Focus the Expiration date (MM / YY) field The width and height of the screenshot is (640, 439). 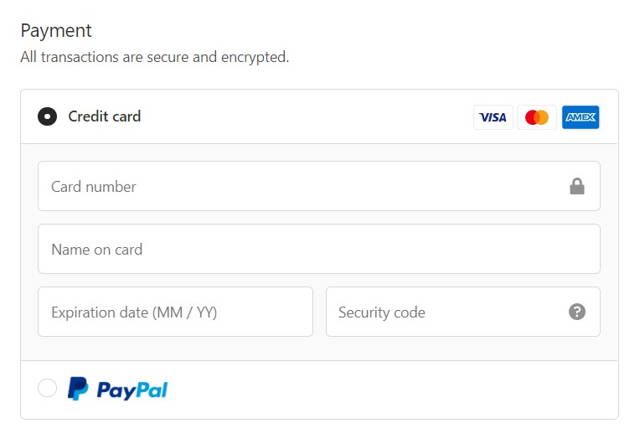click(x=176, y=312)
